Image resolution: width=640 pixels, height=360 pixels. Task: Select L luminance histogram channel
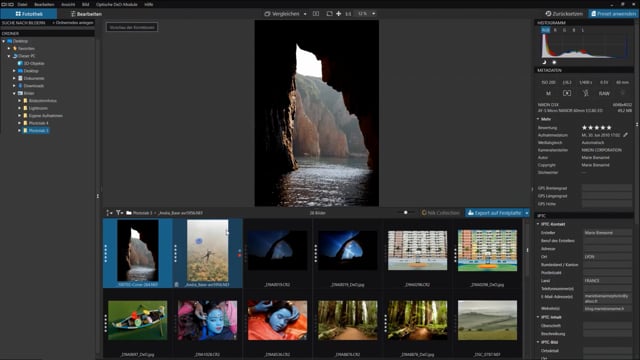pos(582,30)
